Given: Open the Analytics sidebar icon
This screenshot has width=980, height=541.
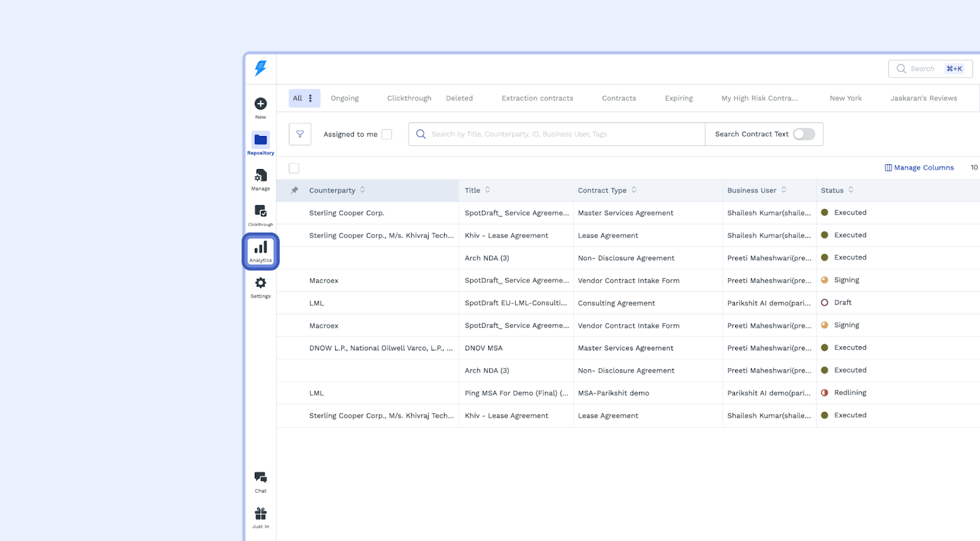Looking at the screenshot, I should point(260,251).
